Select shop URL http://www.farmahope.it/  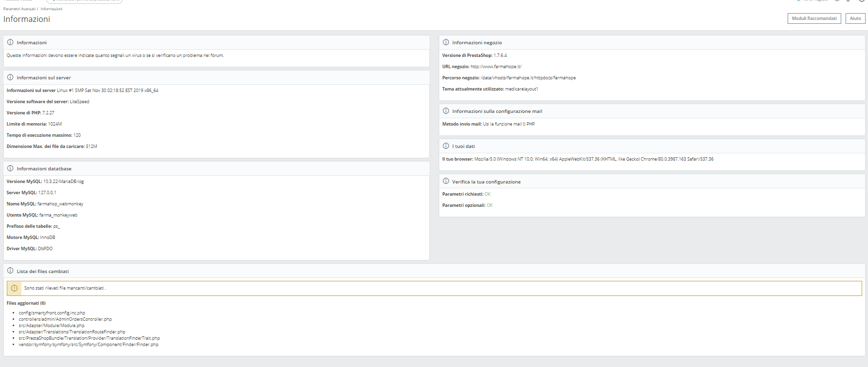[496, 67]
